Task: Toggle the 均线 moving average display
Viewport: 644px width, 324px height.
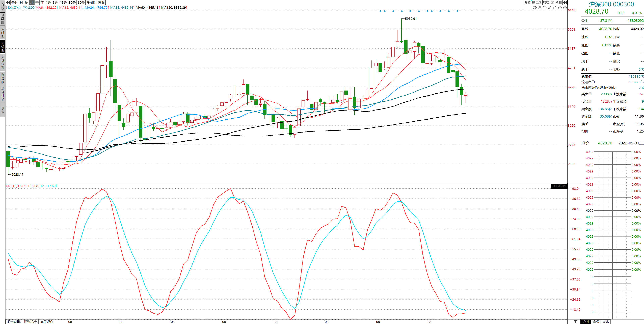Action: (546, 2)
